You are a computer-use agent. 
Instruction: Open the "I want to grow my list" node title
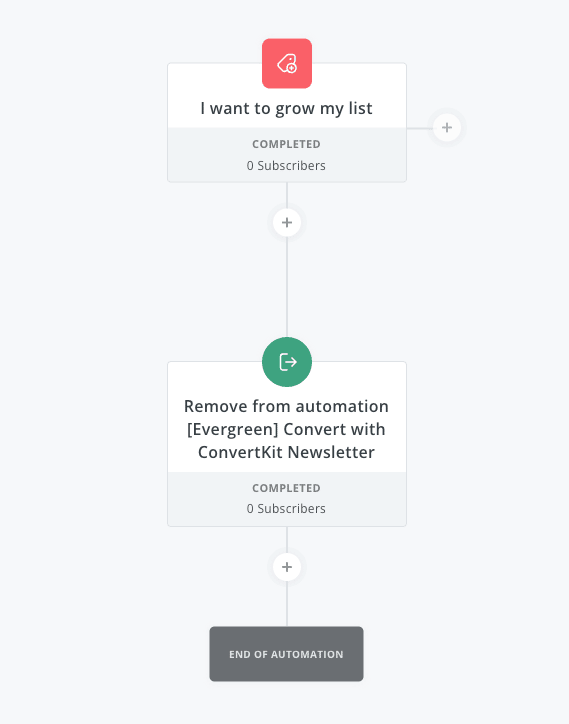pyautogui.click(x=286, y=109)
